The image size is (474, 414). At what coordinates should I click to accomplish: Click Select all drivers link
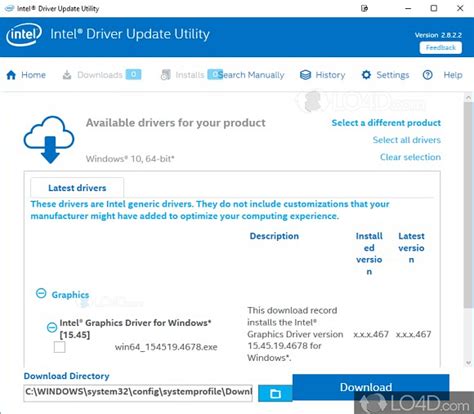pos(407,140)
